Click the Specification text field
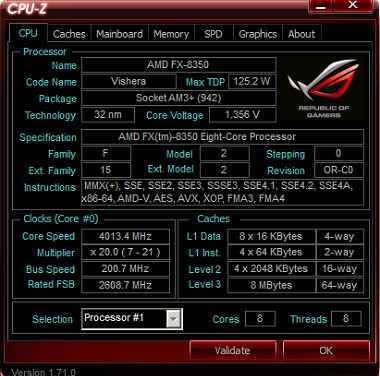The width and height of the screenshot is (380, 376). (223, 137)
